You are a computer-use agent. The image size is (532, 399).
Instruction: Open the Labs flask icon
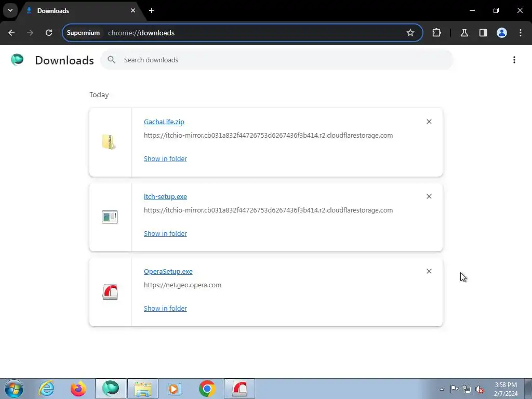point(464,33)
